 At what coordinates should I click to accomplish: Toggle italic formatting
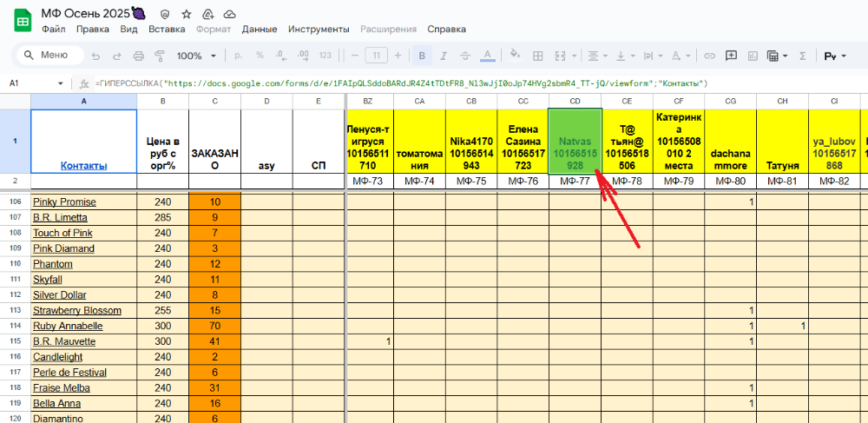point(444,56)
